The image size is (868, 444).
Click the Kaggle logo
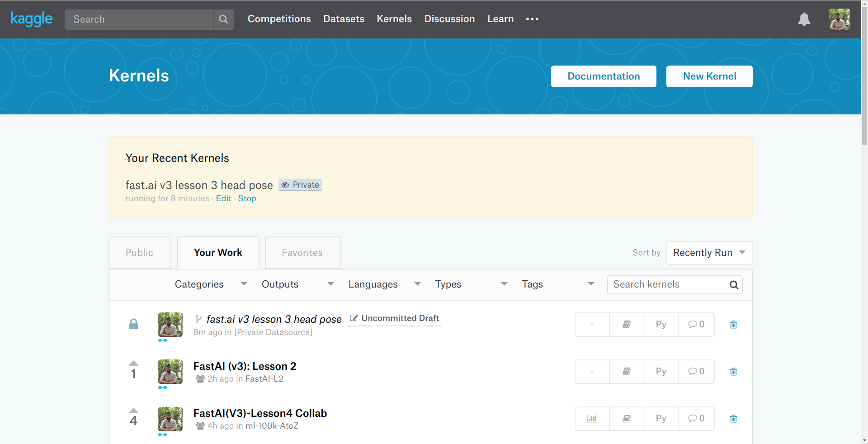tap(32, 19)
